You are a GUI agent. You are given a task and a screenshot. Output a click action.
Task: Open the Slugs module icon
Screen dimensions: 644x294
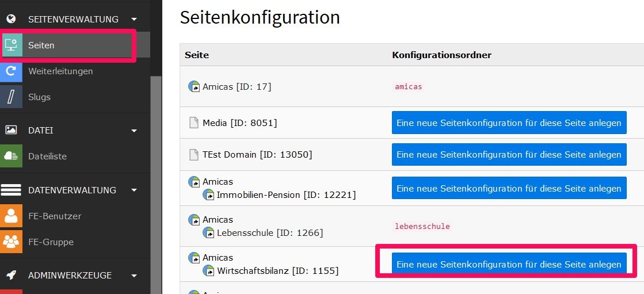tap(11, 97)
